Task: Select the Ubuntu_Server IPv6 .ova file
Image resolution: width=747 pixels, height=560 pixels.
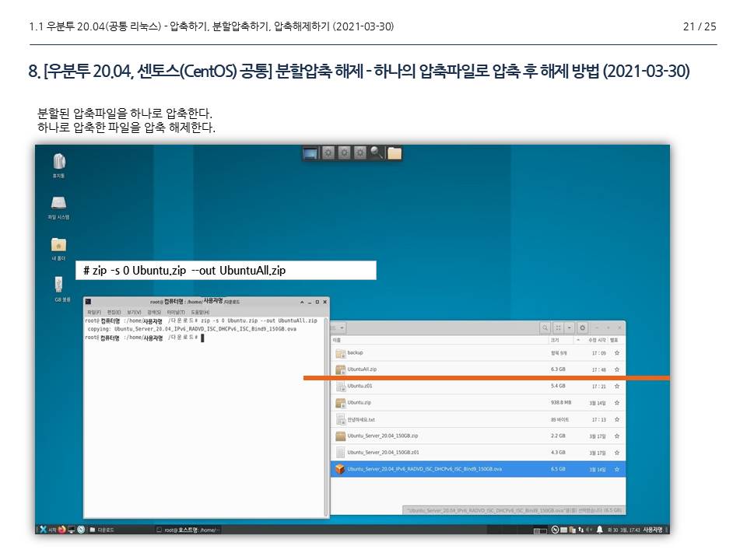Action: coord(479,469)
